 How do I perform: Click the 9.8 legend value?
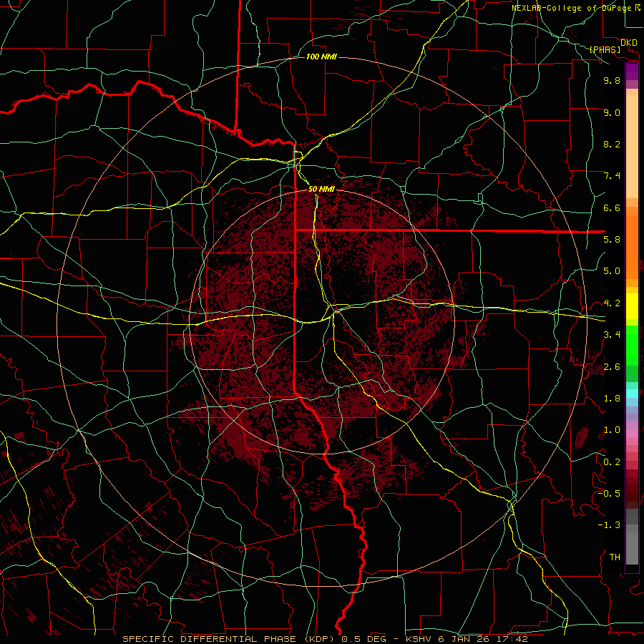click(612, 81)
